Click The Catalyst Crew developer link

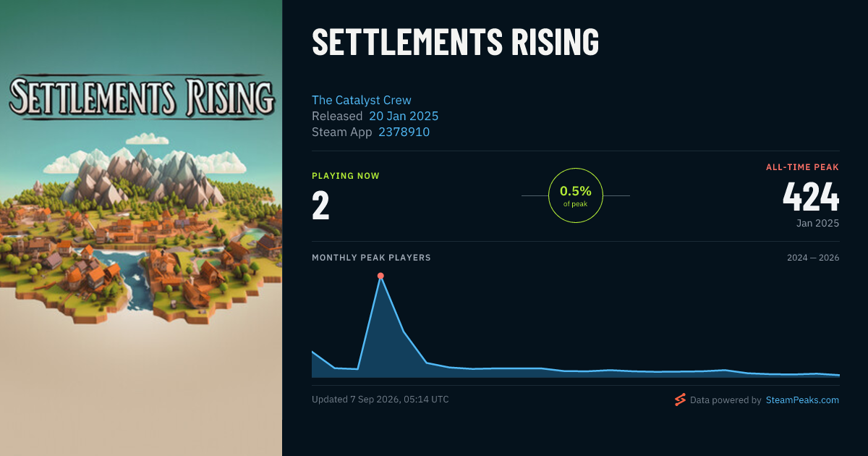pyautogui.click(x=362, y=100)
